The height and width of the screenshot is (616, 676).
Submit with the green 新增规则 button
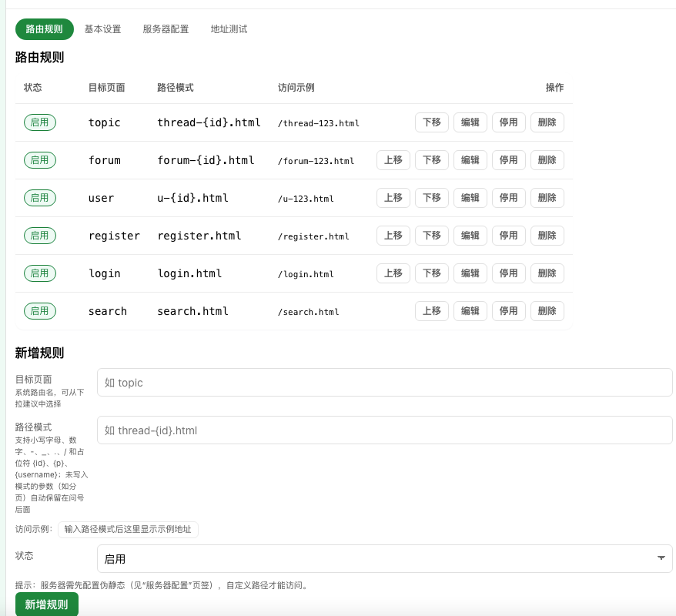[46, 604]
